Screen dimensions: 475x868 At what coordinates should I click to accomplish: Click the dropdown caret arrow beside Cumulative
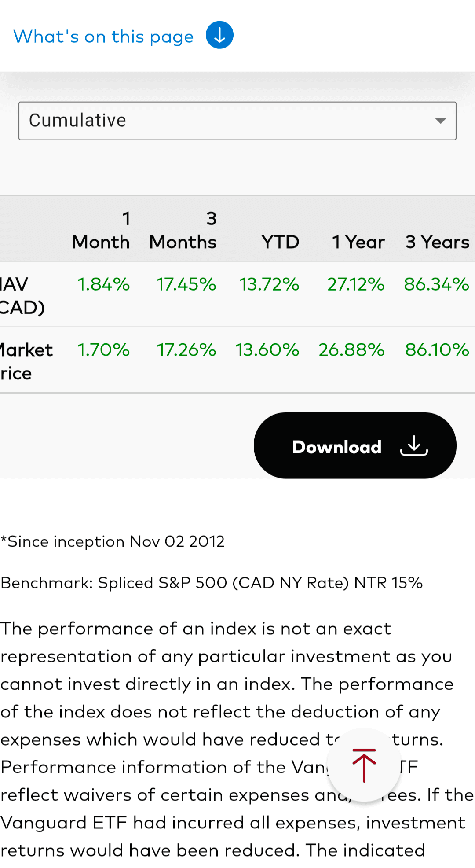(x=440, y=121)
